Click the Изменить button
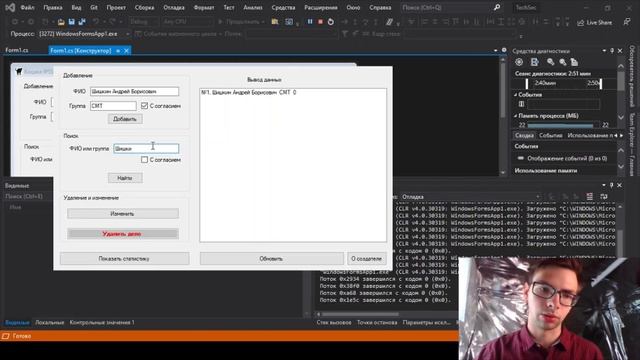This screenshot has height=360, width=640. point(122,213)
